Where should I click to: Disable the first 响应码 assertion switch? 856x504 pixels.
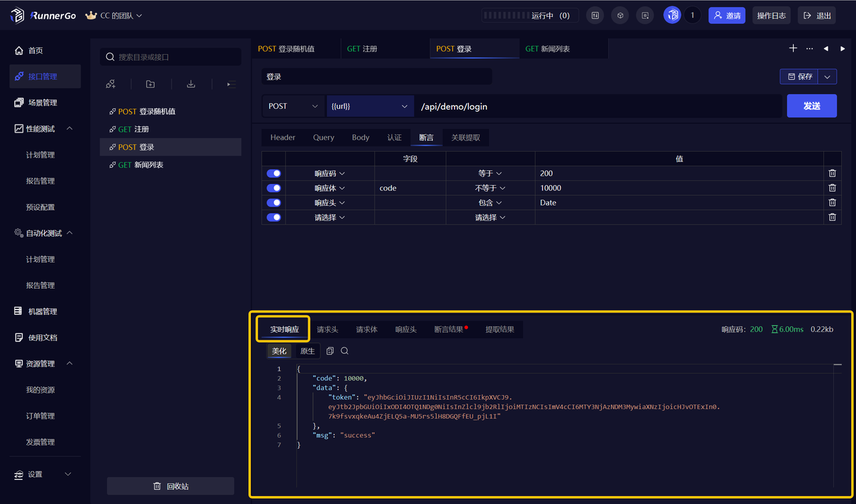click(x=274, y=173)
